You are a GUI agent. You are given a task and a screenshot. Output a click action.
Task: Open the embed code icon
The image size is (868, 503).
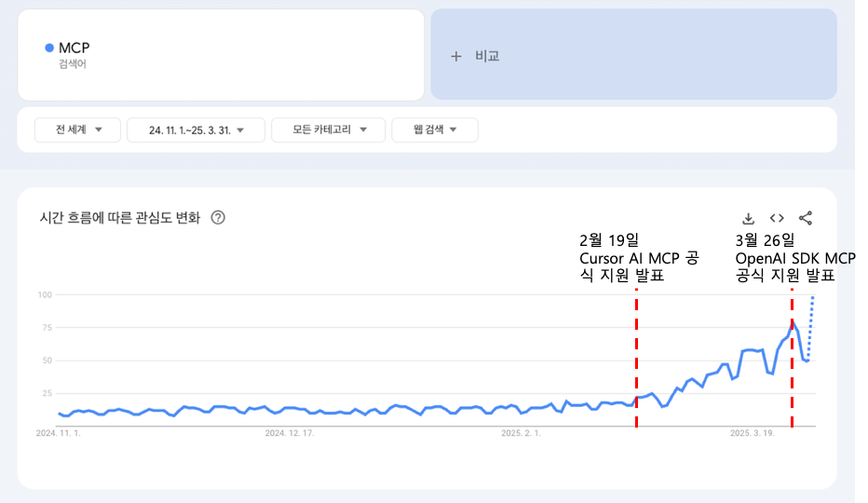click(x=777, y=219)
